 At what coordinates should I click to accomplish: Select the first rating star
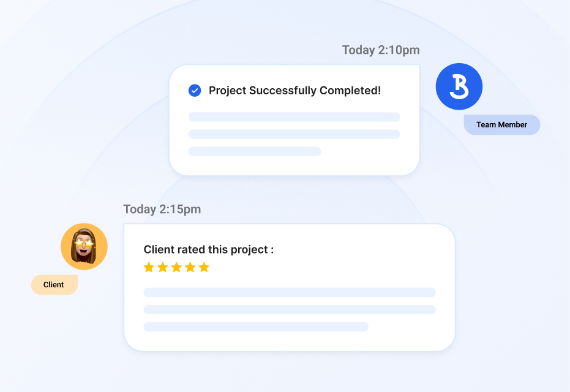[x=149, y=267]
